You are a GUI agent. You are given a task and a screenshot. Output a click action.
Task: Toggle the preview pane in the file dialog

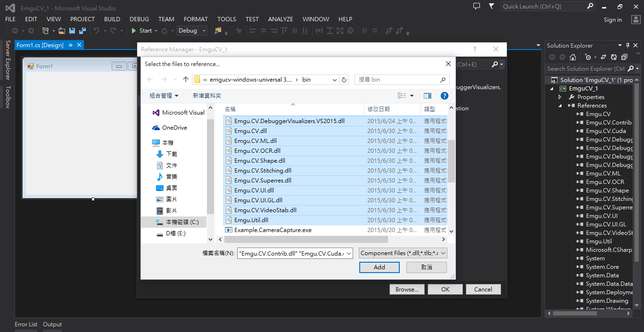coord(428,95)
